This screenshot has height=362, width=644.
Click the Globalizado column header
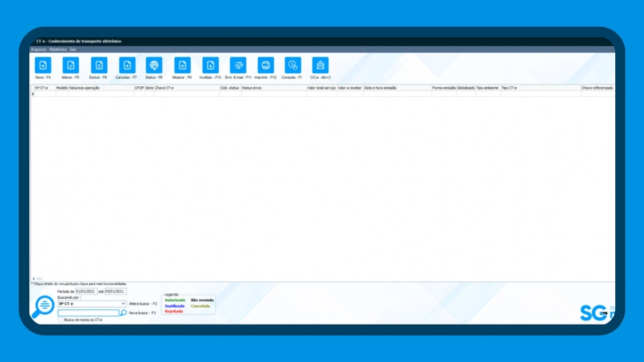tap(466, 88)
